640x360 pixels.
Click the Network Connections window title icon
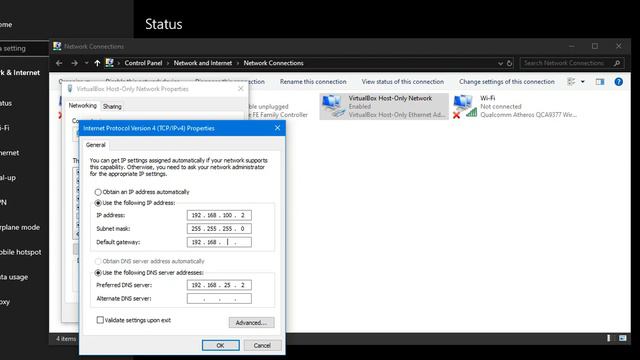57,46
